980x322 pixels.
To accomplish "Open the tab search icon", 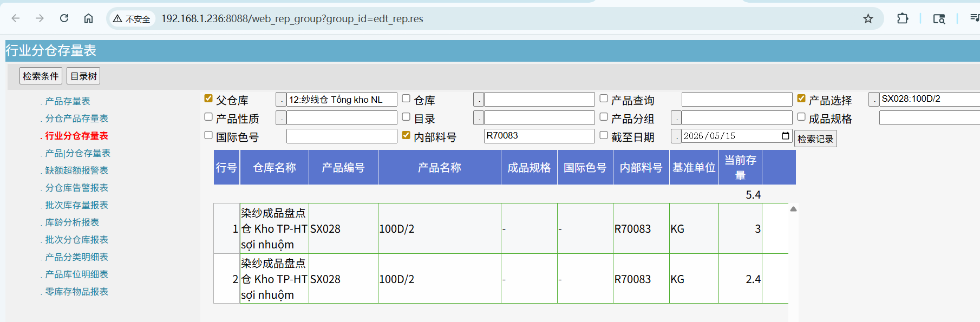I will pyautogui.click(x=939, y=19).
